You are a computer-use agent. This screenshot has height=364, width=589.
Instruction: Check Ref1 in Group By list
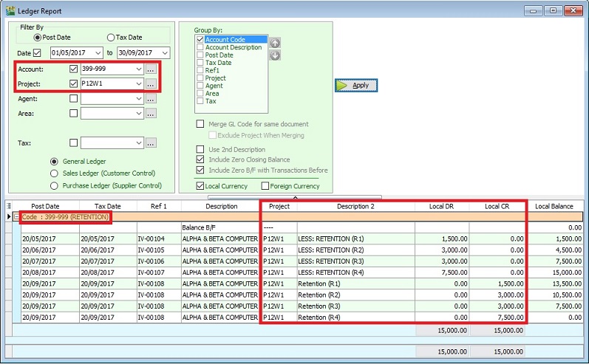[x=200, y=70]
